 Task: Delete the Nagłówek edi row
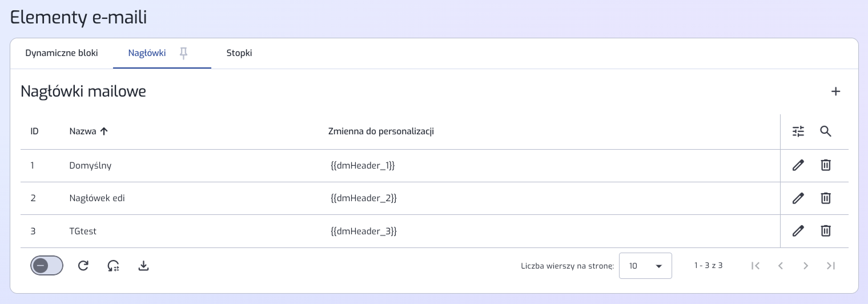(x=826, y=198)
